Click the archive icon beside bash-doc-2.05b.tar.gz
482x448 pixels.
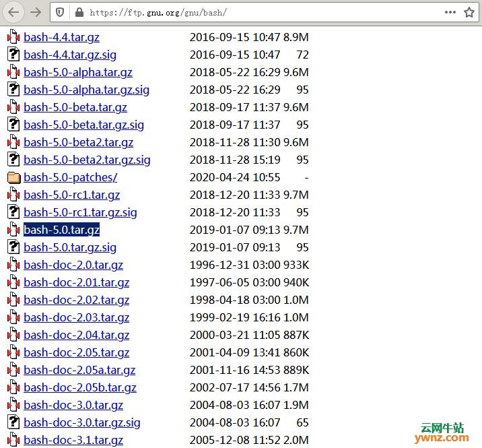click(13, 387)
